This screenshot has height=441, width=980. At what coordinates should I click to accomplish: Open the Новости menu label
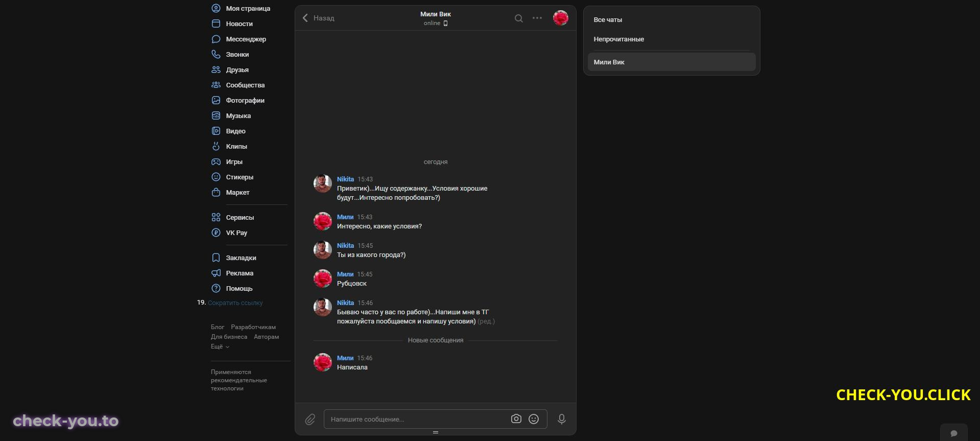(x=239, y=24)
